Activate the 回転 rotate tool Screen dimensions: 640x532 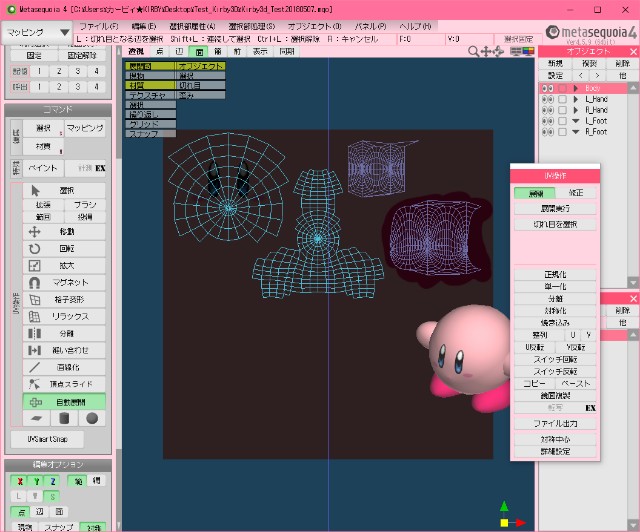[64, 249]
